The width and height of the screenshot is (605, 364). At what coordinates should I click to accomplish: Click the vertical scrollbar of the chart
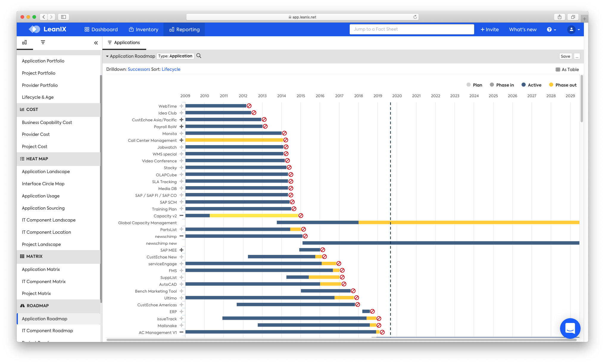581,98
